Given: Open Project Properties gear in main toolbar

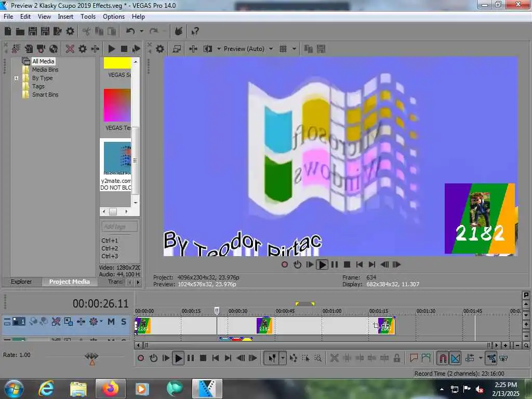Looking at the screenshot, I should coord(70,32).
